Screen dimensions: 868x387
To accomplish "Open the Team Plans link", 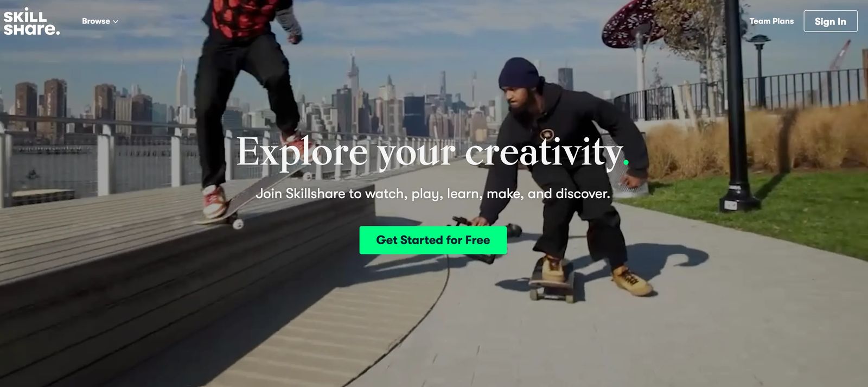I will coord(771,21).
